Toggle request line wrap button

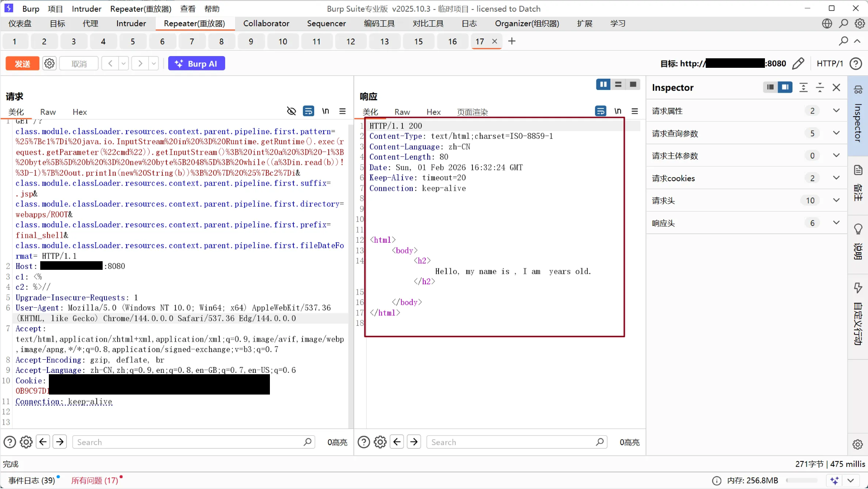pos(308,111)
